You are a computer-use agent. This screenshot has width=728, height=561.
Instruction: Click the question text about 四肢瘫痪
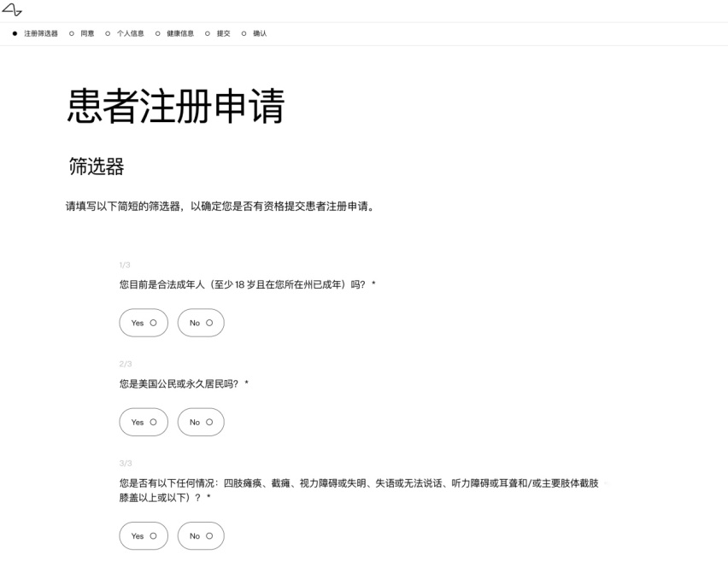click(x=359, y=490)
